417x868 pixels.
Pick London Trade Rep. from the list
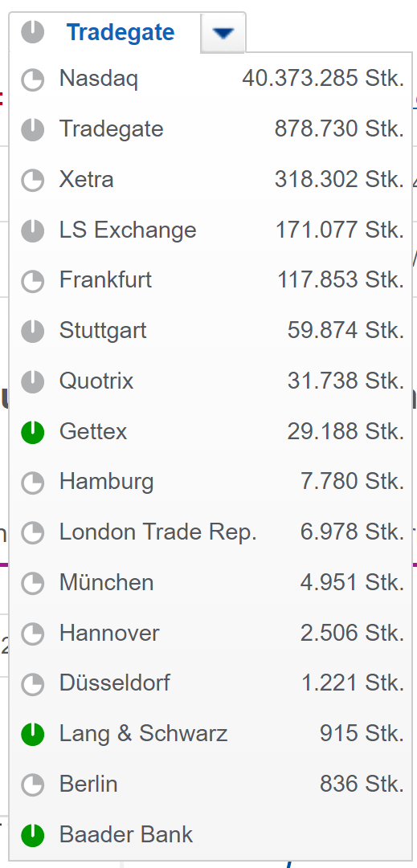[211, 532]
